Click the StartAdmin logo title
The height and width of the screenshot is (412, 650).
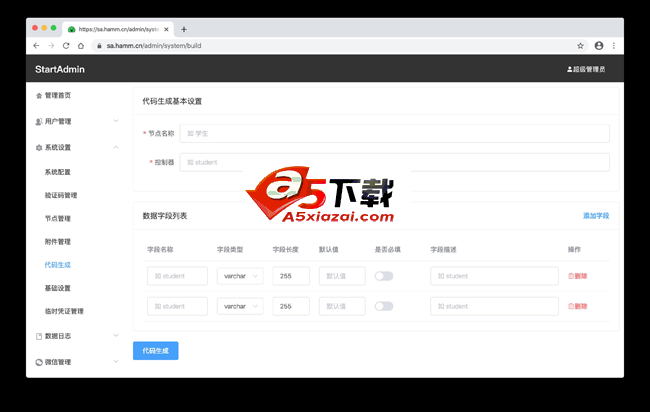click(x=60, y=69)
